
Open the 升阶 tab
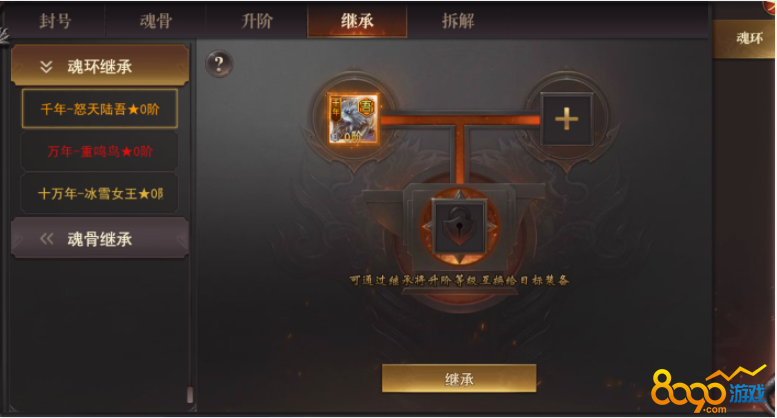pyautogui.click(x=257, y=21)
